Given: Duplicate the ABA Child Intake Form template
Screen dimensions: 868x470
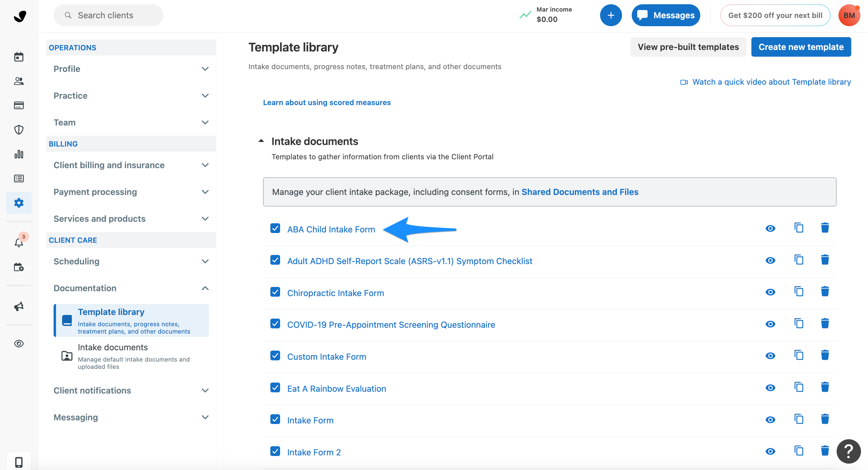Looking at the screenshot, I should (799, 228).
